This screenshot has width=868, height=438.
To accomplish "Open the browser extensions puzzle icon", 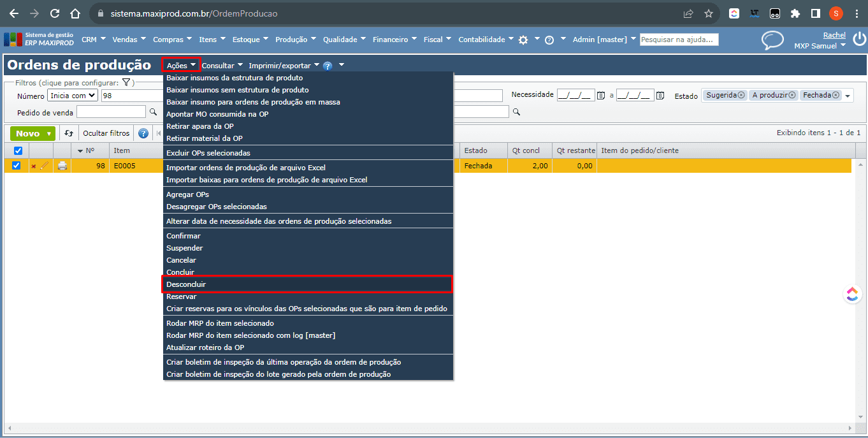I will (x=795, y=13).
